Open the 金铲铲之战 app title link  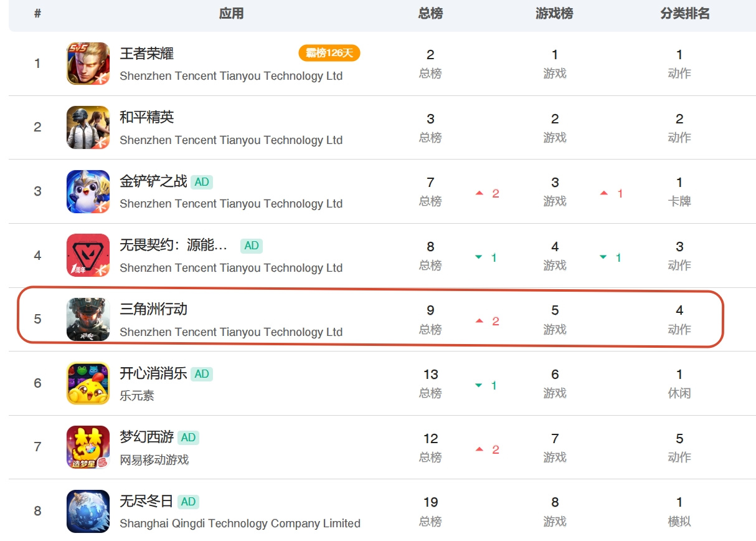(154, 181)
